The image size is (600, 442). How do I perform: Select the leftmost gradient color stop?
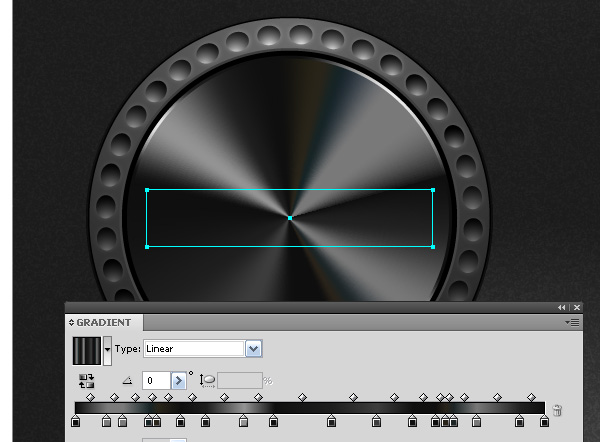[76, 421]
